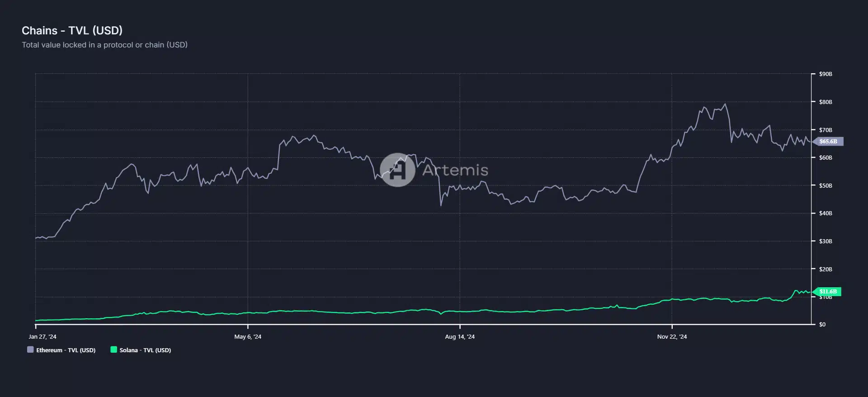This screenshot has width=868, height=397.
Task: Click the Solana green legend color swatch
Action: pyautogui.click(x=113, y=350)
